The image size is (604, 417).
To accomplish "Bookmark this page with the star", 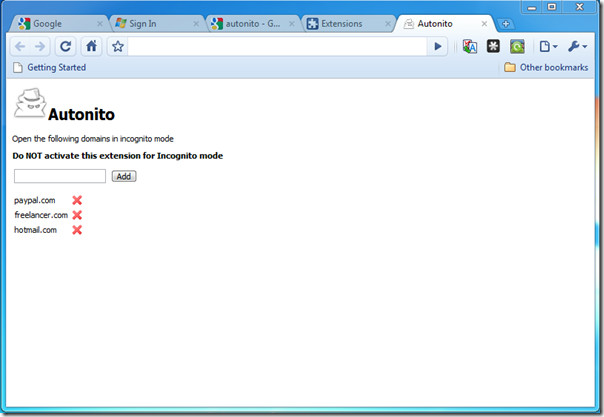I will pyautogui.click(x=118, y=47).
